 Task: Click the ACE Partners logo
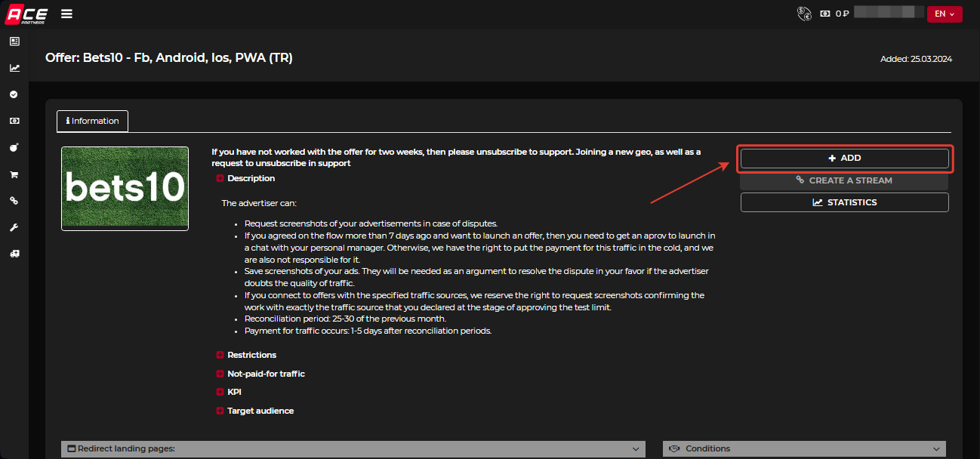pos(26,14)
